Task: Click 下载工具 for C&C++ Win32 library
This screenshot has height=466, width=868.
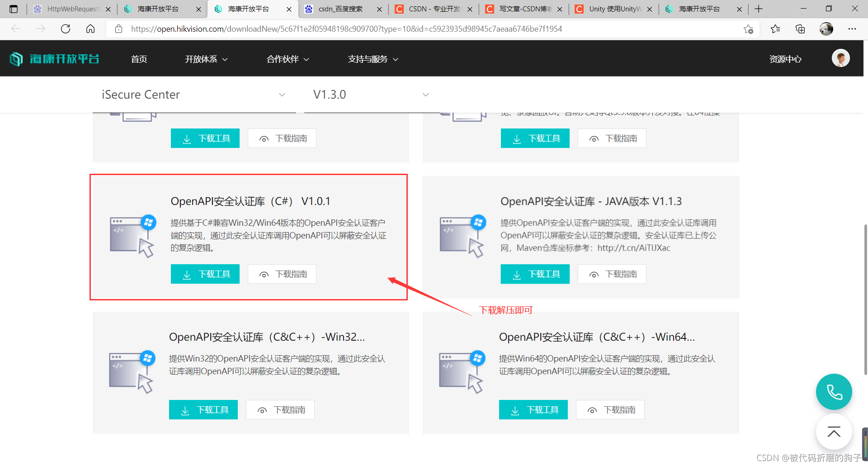Action: 203,410
